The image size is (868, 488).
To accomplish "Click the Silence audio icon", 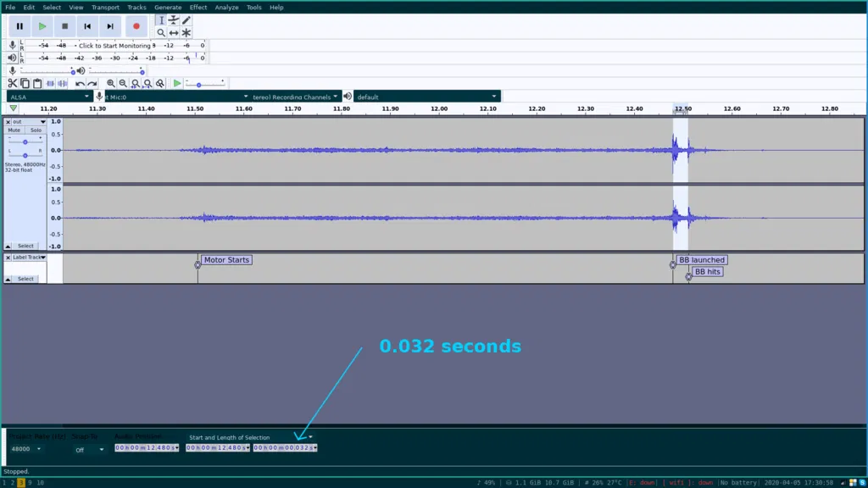I will coord(63,84).
